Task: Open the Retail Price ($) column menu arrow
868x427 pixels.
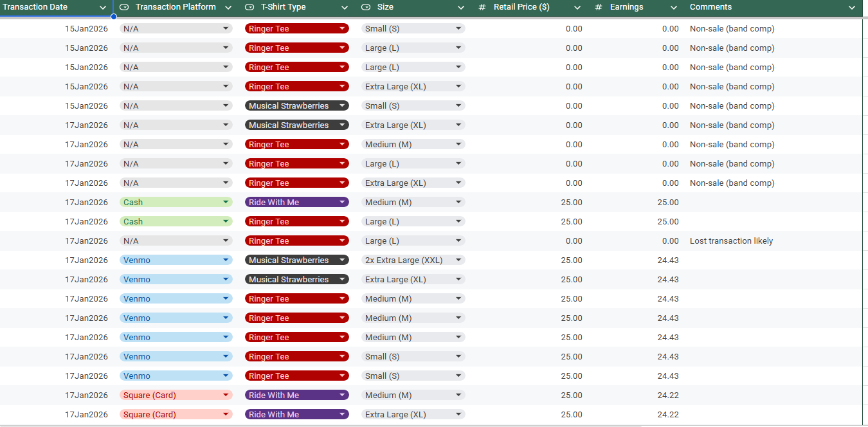Action: [577, 8]
